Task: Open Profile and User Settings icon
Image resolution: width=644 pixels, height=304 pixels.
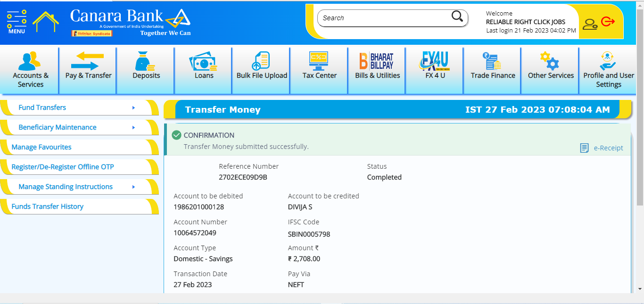Action: [608, 61]
